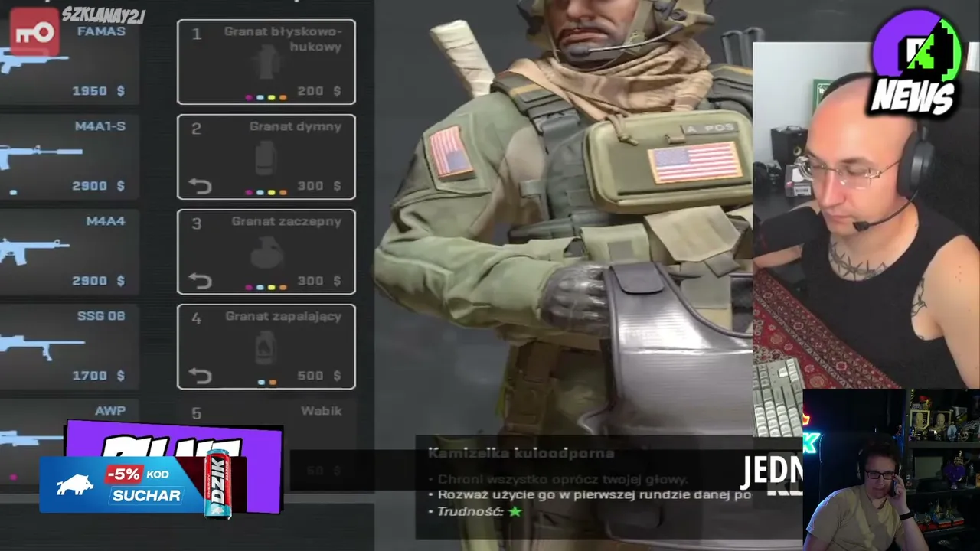980x551 pixels.
Task: Click the "Kamizelka kuloodporna" tooltip title
Action: (x=521, y=453)
